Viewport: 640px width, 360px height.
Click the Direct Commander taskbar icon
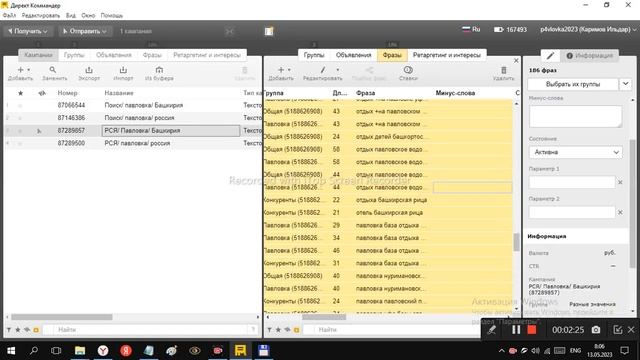tap(240, 350)
